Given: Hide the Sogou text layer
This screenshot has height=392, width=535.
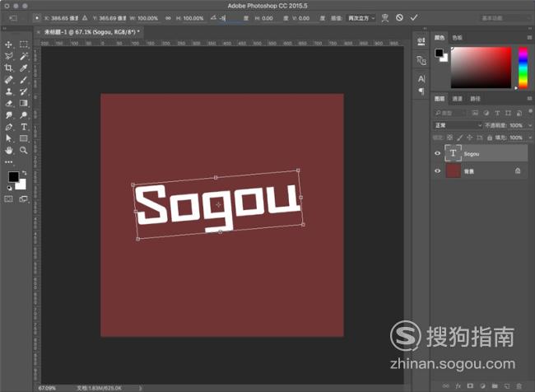Looking at the screenshot, I should tap(437, 153).
